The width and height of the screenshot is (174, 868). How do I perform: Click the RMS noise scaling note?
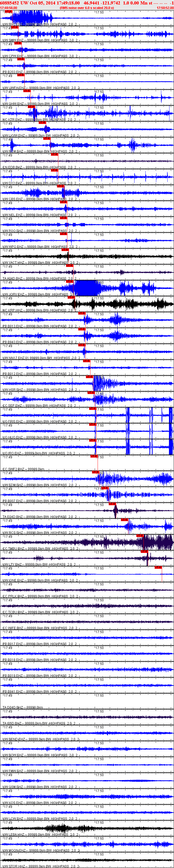(87, 8)
